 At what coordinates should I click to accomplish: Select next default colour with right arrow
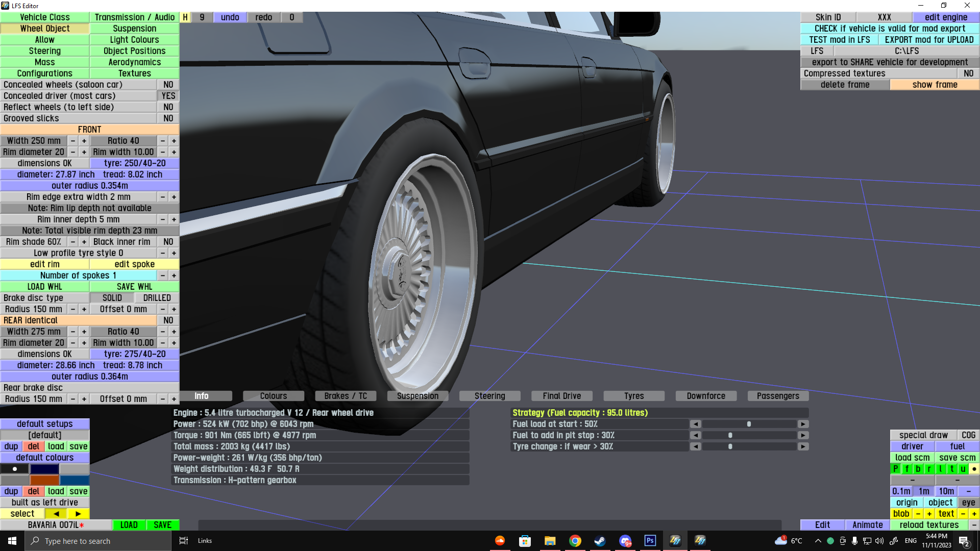78,514
